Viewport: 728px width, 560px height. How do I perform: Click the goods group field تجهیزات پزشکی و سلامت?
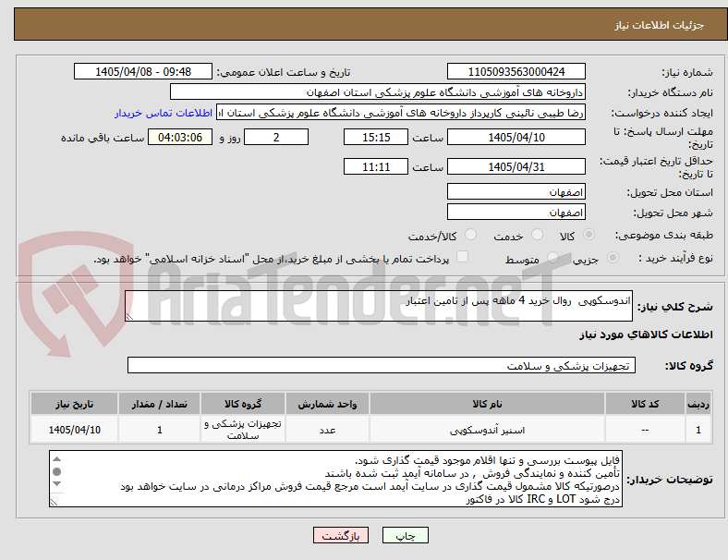click(382, 365)
